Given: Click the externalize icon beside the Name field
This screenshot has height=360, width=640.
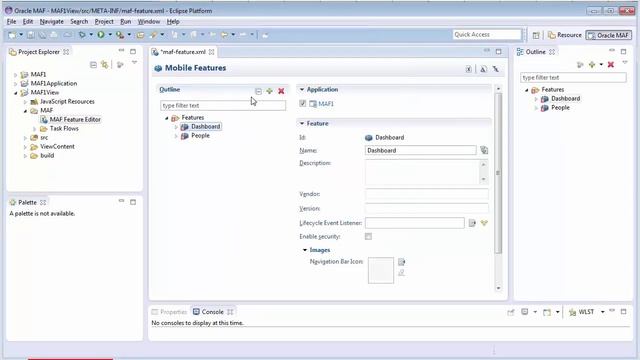Looking at the screenshot, I should 484,150.
